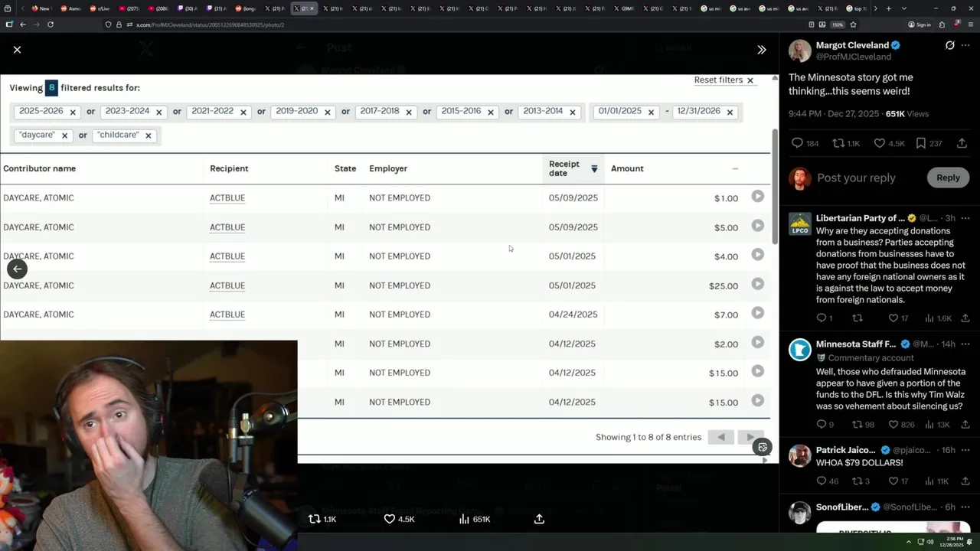Remove the 2025-2026 filter chip
The width and height of the screenshot is (980, 551).
[73, 112]
